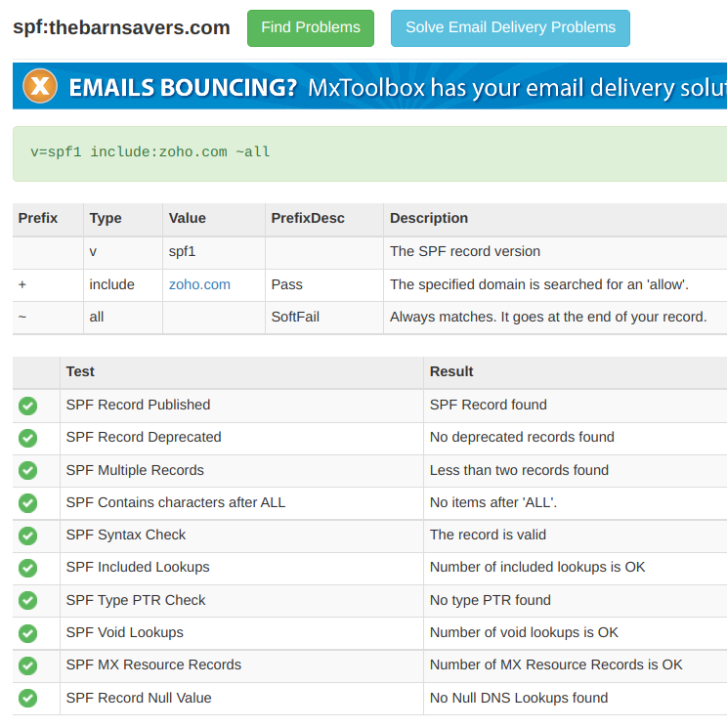Follow the zoho.com link

[x=199, y=284]
